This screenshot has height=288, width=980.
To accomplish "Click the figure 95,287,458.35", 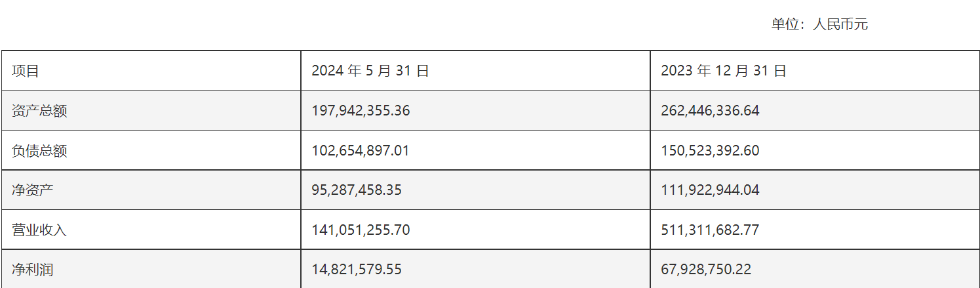I will pyautogui.click(x=356, y=190).
